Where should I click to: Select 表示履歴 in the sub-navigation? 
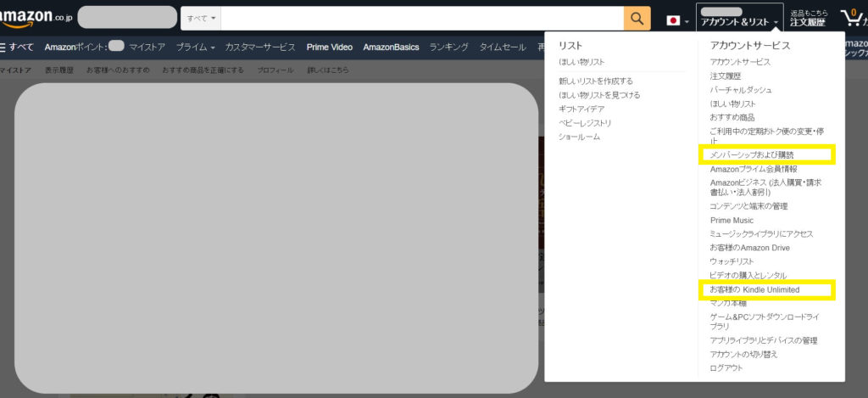(x=59, y=70)
